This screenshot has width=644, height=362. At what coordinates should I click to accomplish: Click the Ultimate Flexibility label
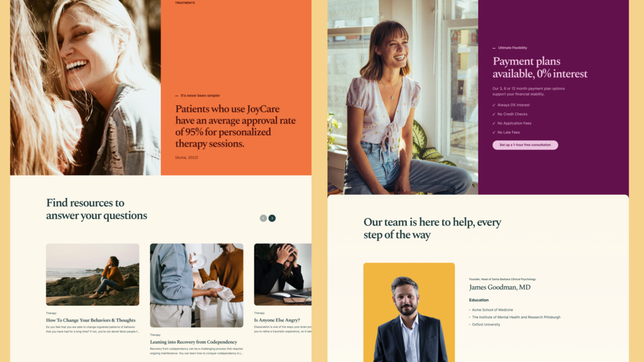(513, 47)
